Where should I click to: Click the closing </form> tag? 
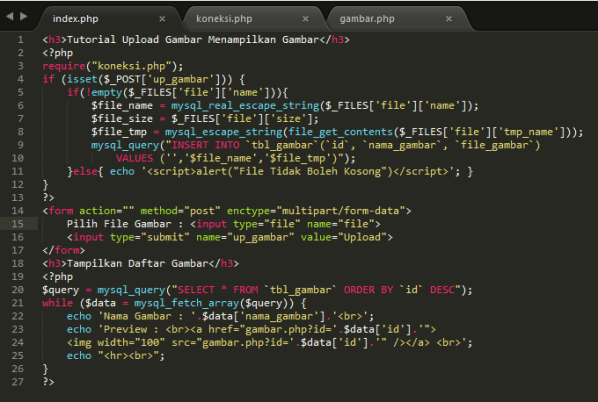64,250
